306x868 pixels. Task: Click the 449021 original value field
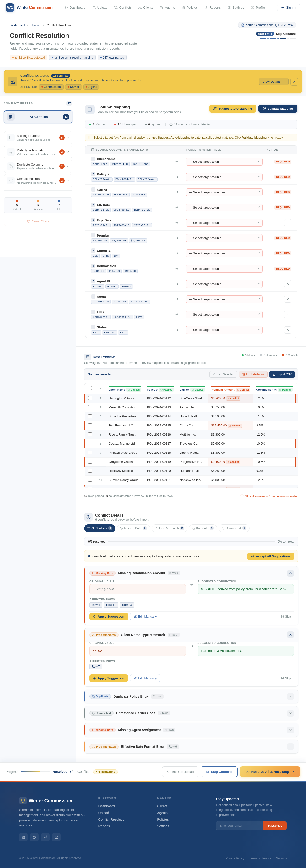coord(137,651)
